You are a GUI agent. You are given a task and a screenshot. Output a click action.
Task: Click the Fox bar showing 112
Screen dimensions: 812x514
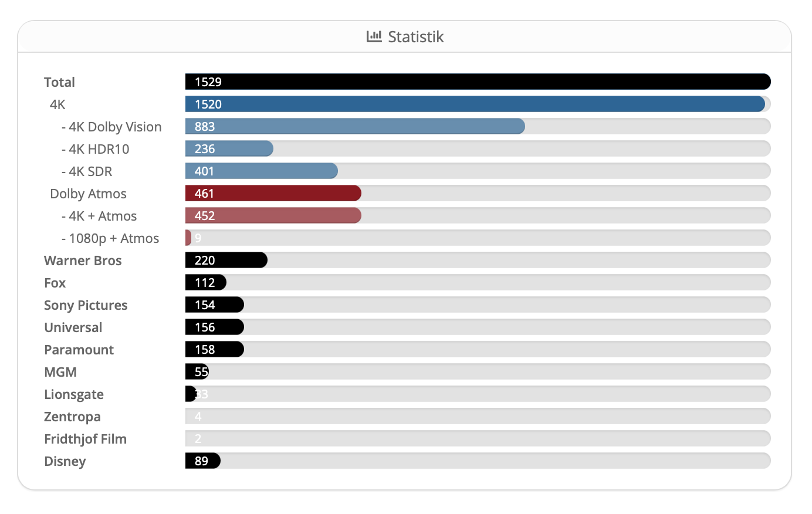[x=205, y=282]
